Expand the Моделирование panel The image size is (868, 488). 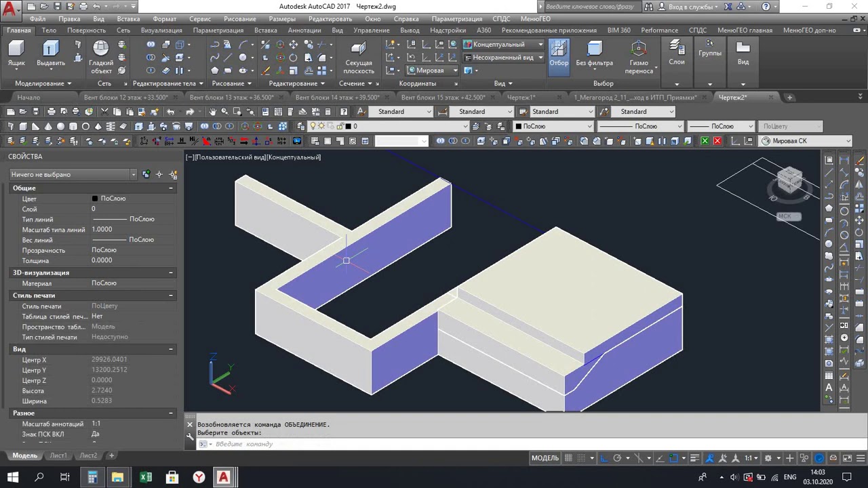click(43, 83)
